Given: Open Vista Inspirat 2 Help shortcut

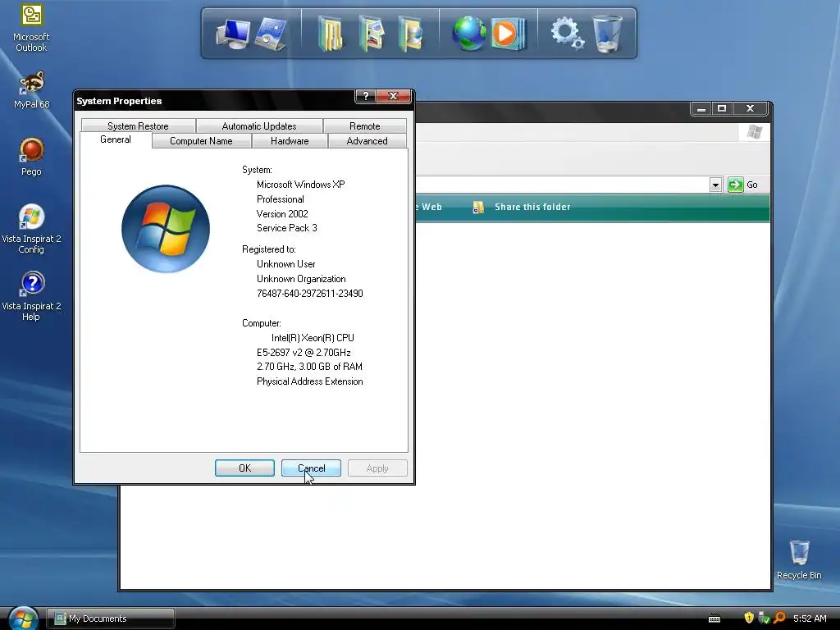Looking at the screenshot, I should [31, 296].
